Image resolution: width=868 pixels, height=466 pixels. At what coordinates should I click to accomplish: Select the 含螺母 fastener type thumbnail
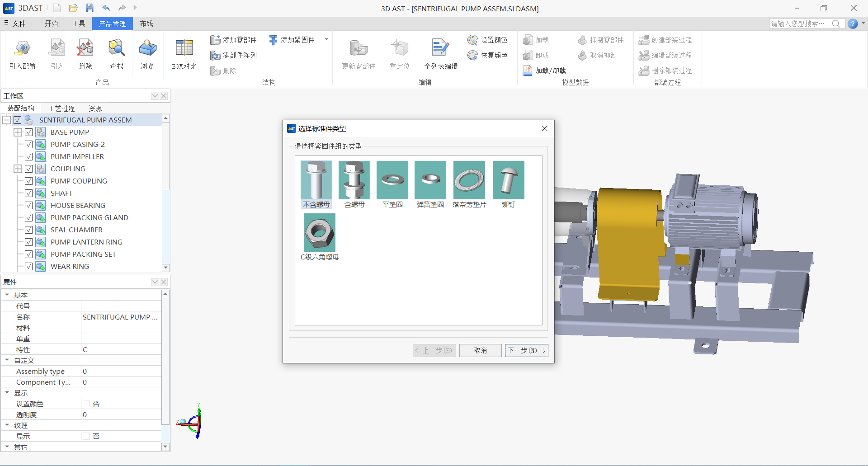pos(354,180)
